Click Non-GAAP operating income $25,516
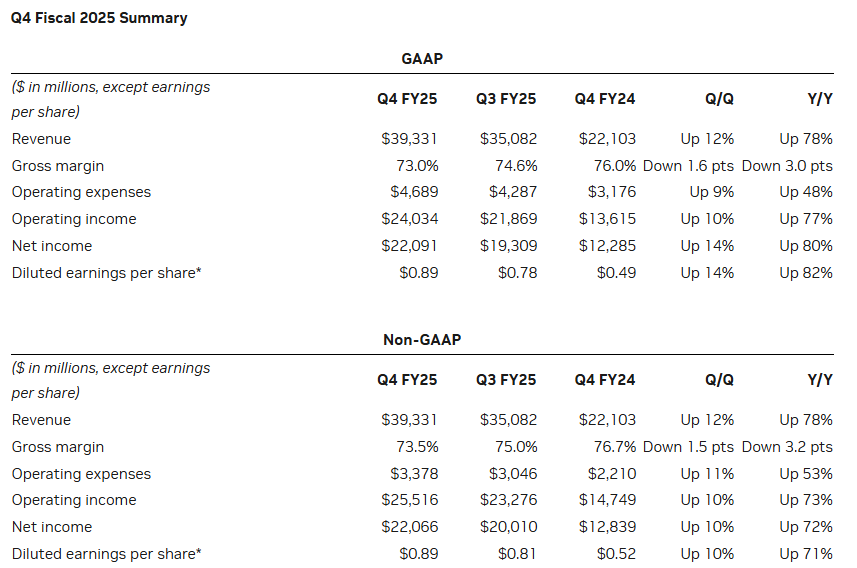The height and width of the screenshot is (568, 857). point(409,500)
